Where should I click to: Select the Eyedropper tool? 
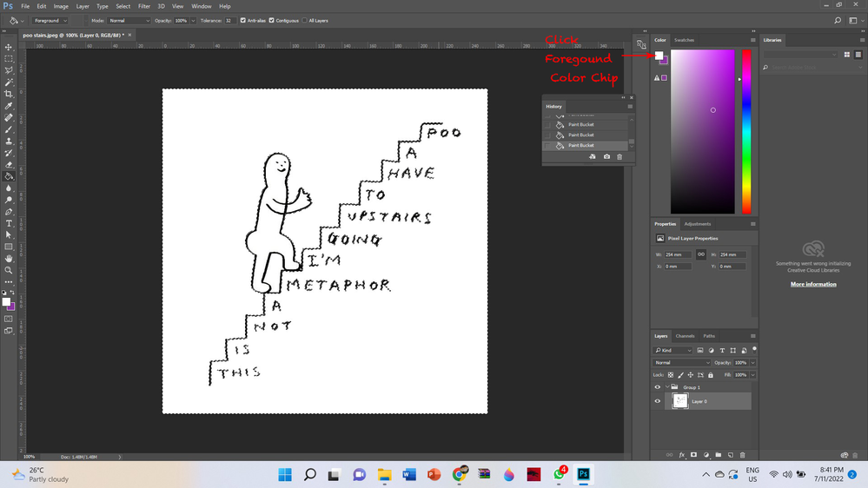point(9,106)
